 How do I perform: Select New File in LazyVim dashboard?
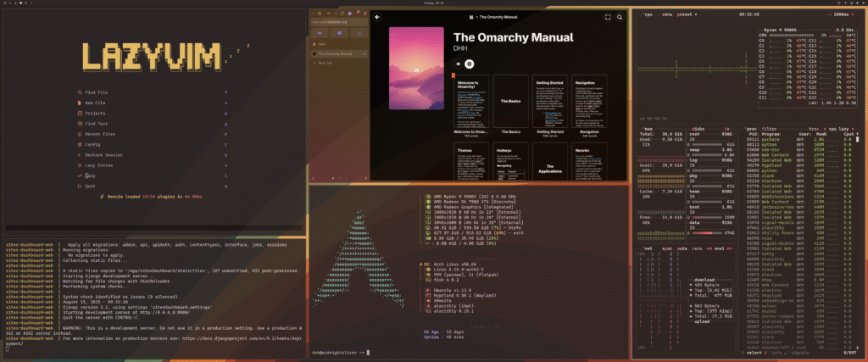pos(153,103)
